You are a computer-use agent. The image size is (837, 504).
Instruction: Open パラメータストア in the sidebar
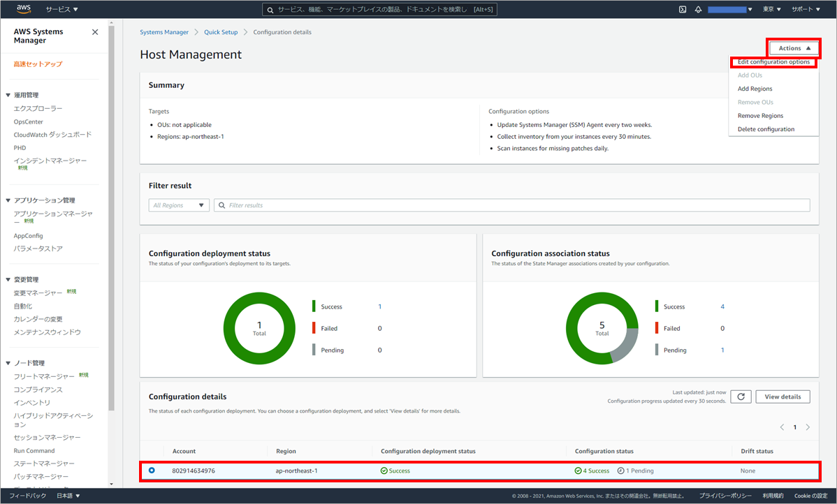pyautogui.click(x=38, y=249)
